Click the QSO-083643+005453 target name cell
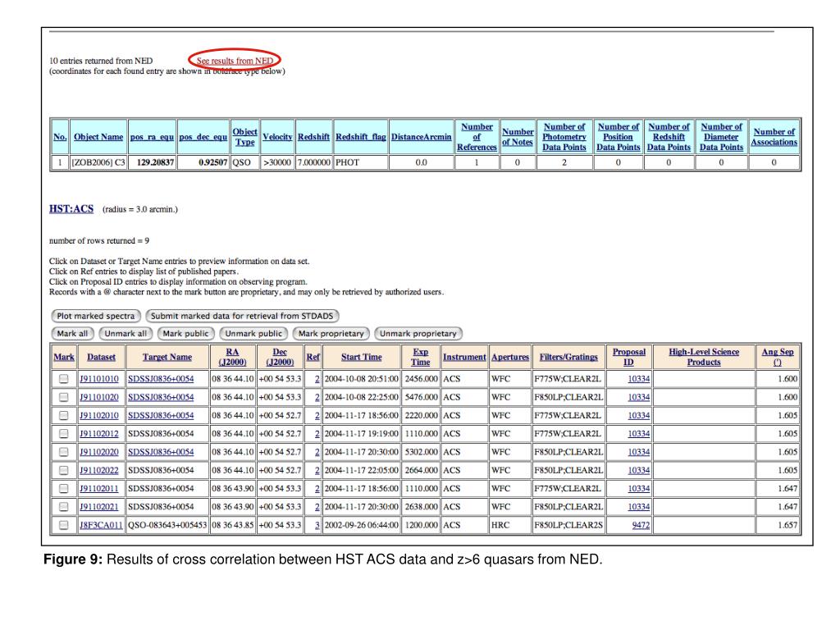840x630 pixels. point(167,525)
